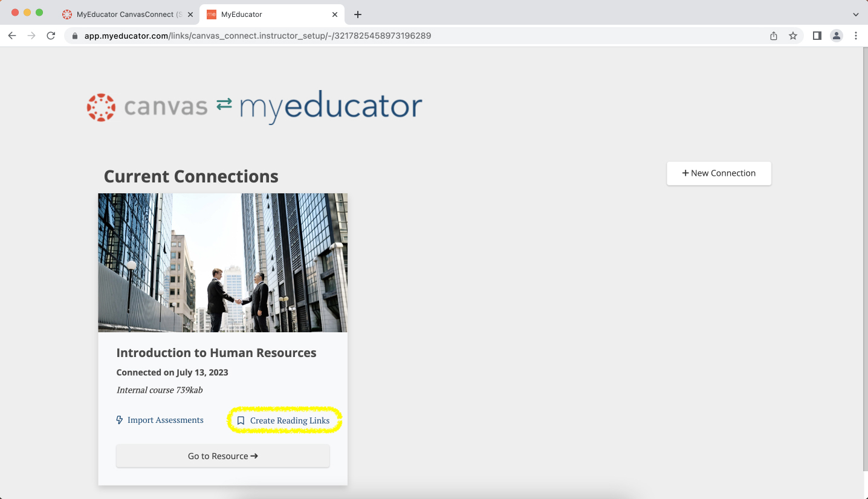
Task: Click Internal course 739kab text
Action: tap(160, 390)
